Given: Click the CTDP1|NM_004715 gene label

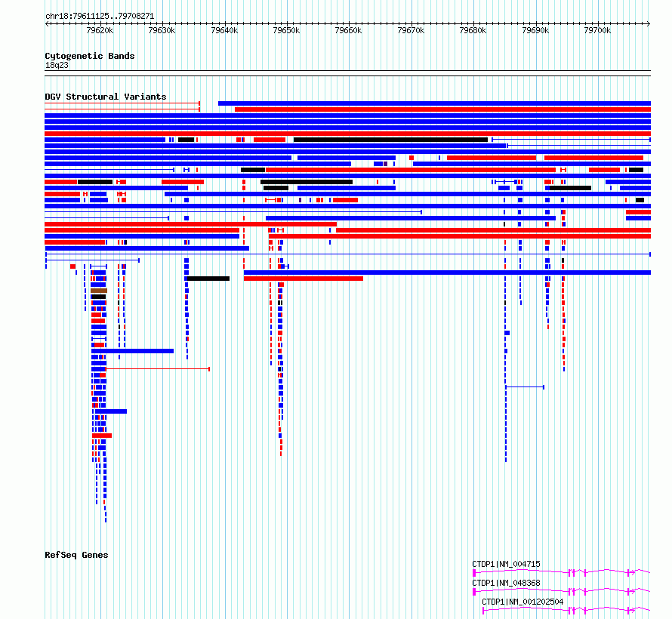Looking at the screenshot, I should 506,564.
